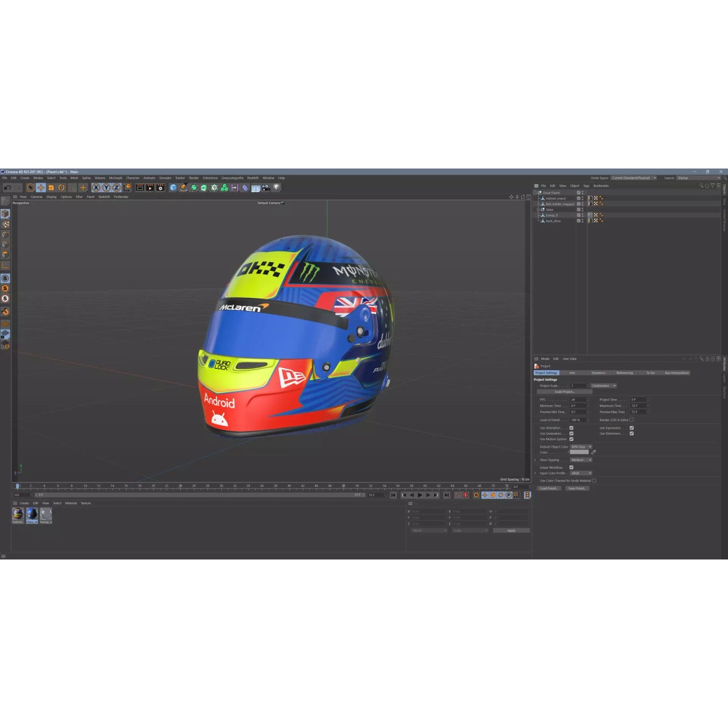Enable Use Color Channel for Node Material
Viewport: 728px width, 728px height.
pyautogui.click(x=595, y=481)
